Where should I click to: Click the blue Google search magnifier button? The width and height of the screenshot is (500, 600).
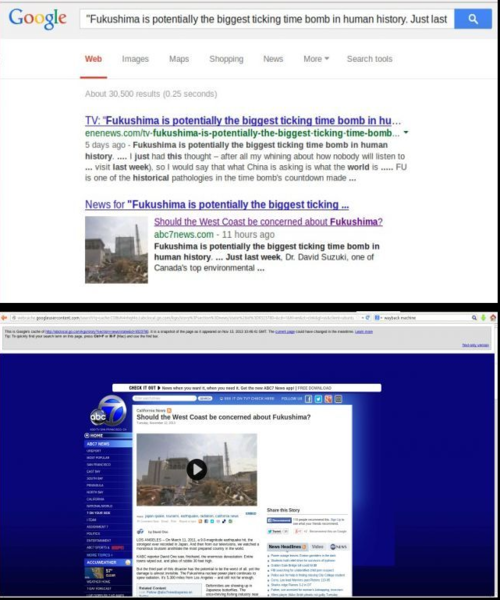click(x=473, y=19)
